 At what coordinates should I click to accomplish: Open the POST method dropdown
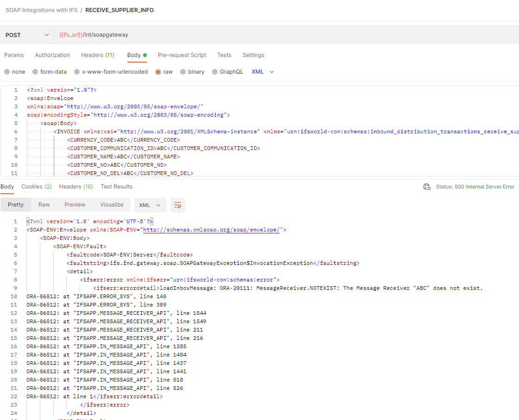27,35
